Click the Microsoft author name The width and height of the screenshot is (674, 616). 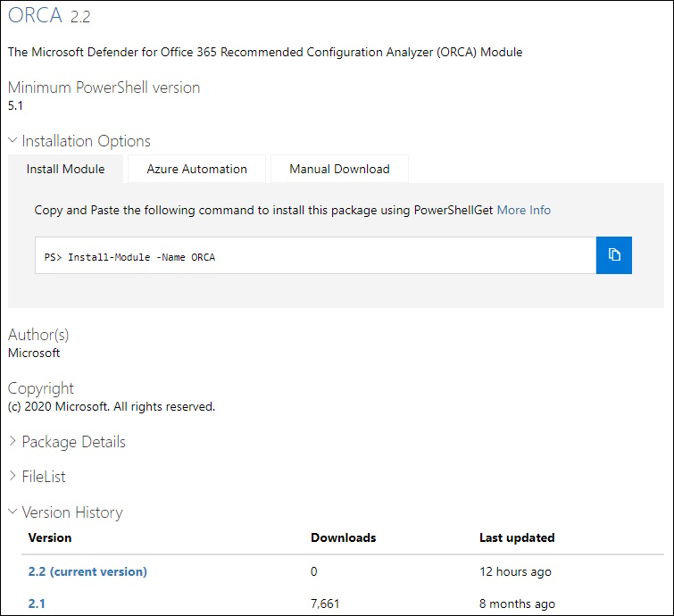tap(34, 353)
